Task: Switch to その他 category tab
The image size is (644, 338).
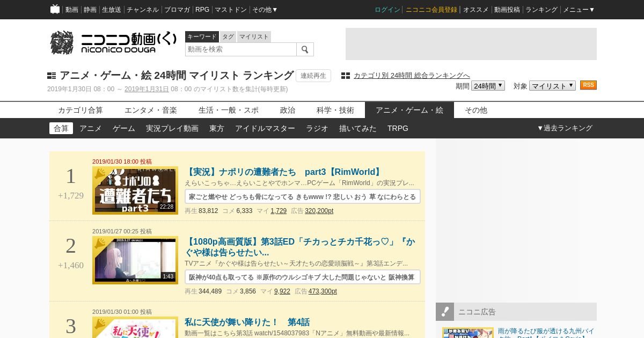Action: click(x=476, y=110)
